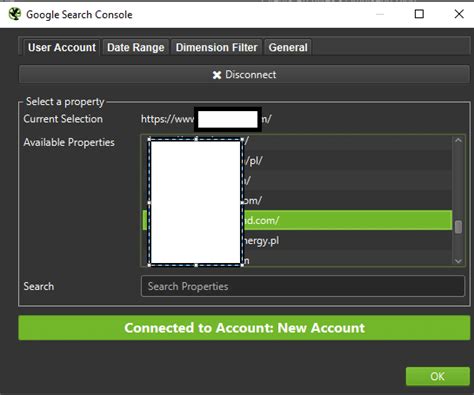Image resolution: width=474 pixels, height=395 pixels.
Task: Click the Disconnect button
Action: (x=244, y=74)
